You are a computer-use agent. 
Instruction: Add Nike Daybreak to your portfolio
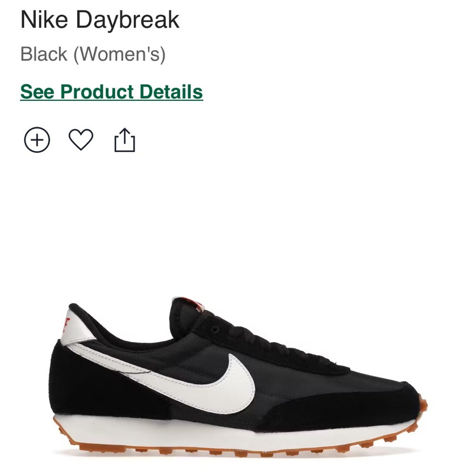[x=37, y=139]
